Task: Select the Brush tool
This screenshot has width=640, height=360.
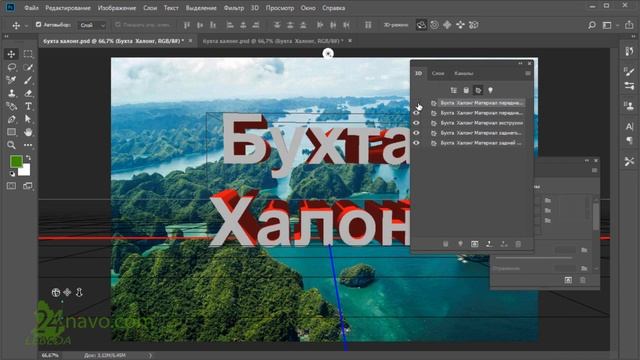Action: [28, 80]
